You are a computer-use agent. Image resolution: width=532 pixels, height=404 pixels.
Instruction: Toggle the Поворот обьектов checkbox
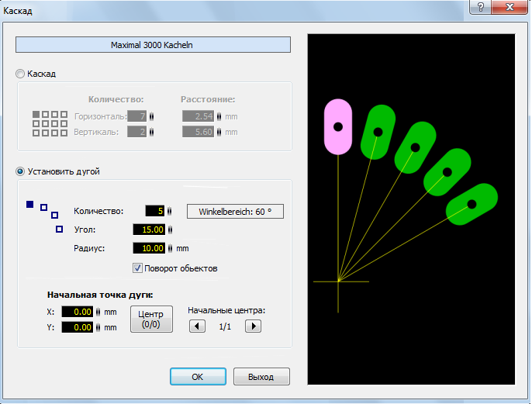click(137, 268)
